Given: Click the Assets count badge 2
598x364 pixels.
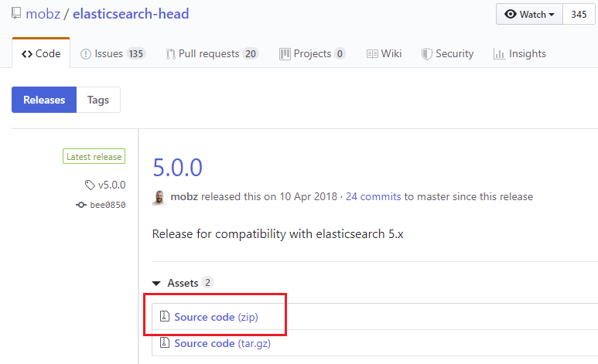Looking at the screenshot, I should [x=207, y=282].
